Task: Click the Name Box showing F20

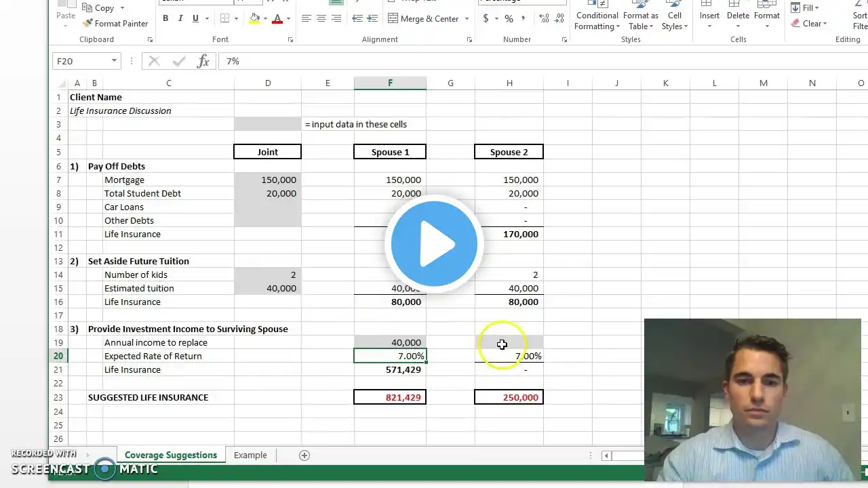Action: click(x=81, y=61)
